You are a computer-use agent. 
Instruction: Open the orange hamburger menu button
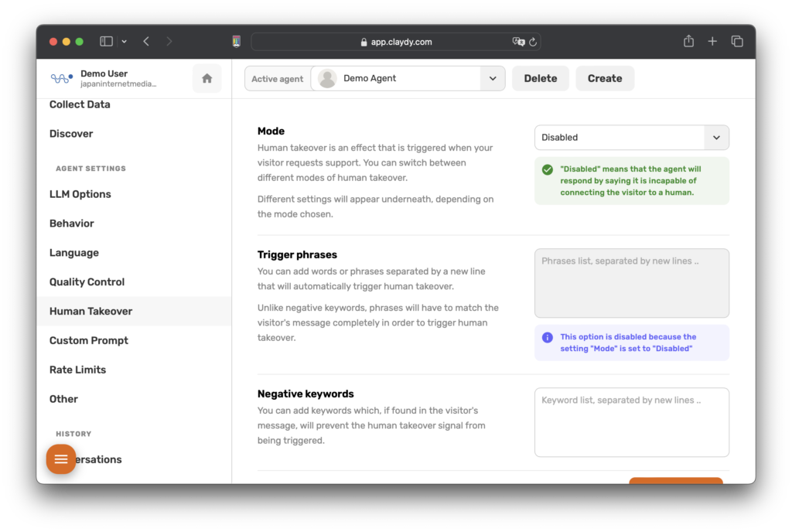[61, 459]
